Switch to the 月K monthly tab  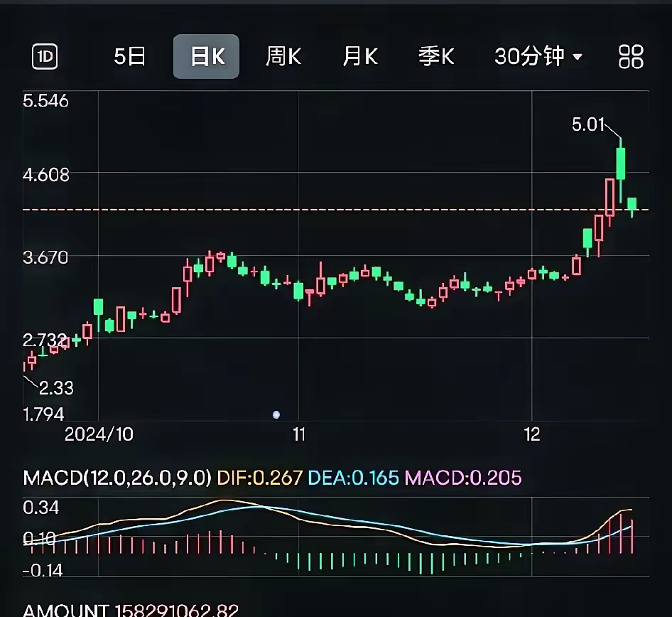pos(360,57)
